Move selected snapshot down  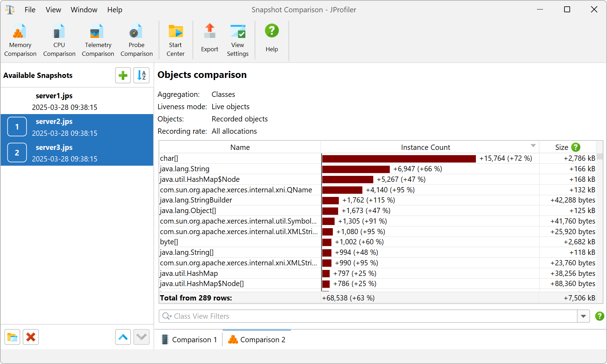click(142, 337)
